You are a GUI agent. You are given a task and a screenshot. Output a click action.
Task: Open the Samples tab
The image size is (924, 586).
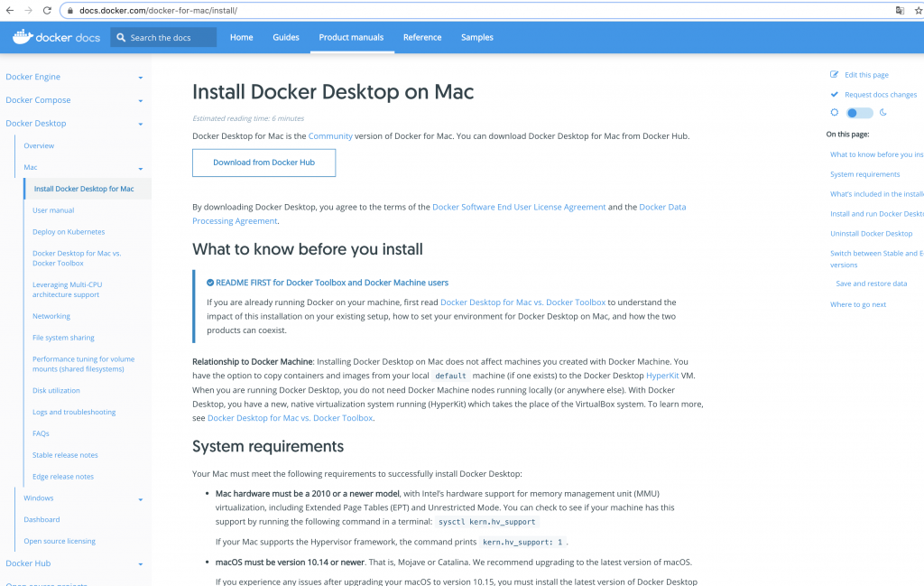477,37
